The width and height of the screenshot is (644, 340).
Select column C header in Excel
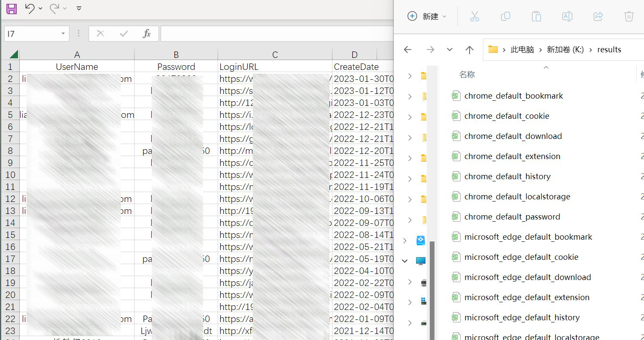(275, 54)
